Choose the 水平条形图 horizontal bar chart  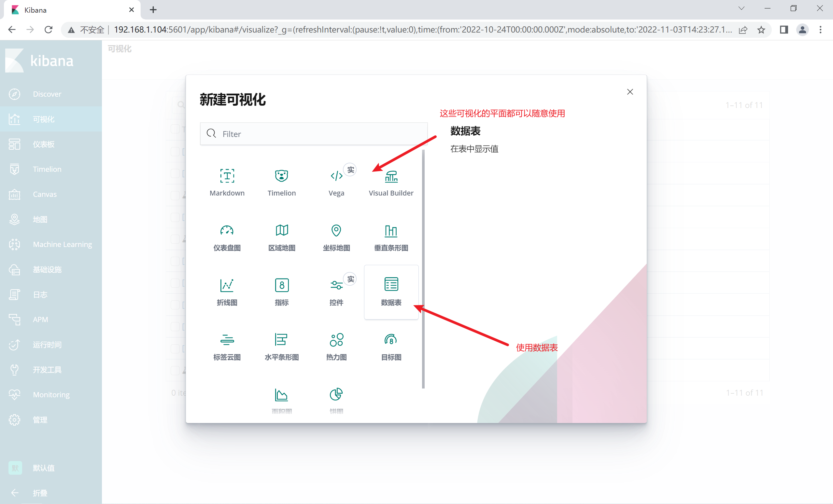click(x=282, y=347)
